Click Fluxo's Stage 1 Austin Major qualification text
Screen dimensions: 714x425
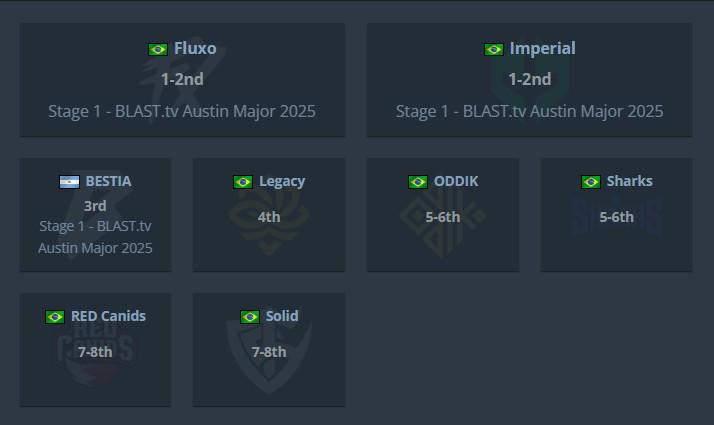[182, 111]
